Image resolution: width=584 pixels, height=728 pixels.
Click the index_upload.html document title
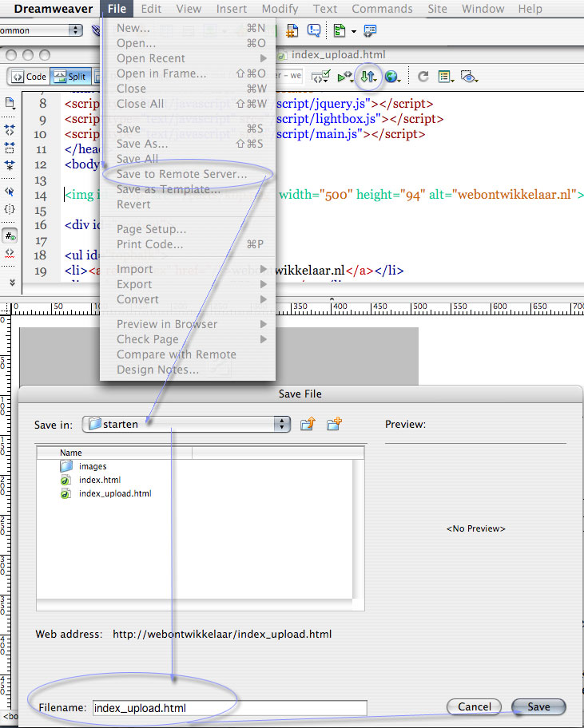[x=338, y=55]
